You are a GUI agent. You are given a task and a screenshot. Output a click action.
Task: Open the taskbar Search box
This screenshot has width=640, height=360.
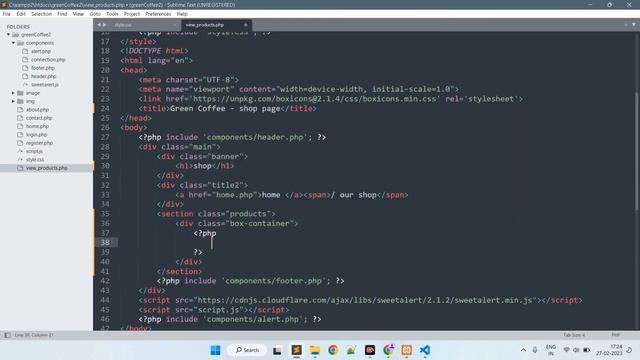coord(247,350)
